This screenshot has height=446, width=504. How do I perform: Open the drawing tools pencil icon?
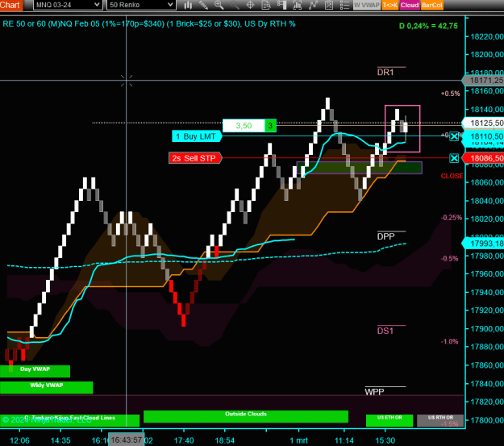coord(203,5)
